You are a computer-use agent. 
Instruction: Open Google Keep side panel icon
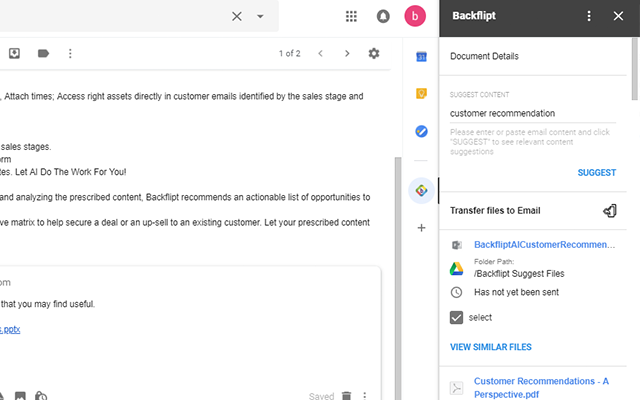(421, 93)
